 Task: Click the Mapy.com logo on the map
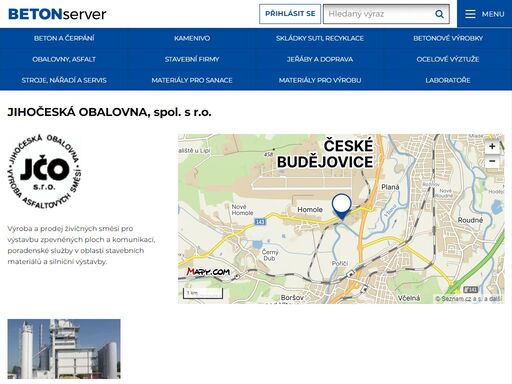click(208, 272)
